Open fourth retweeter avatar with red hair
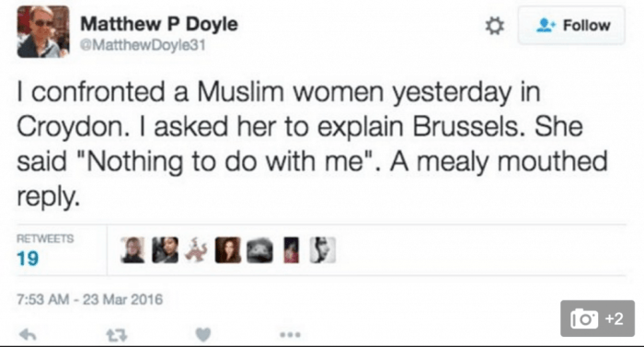 click(x=228, y=250)
